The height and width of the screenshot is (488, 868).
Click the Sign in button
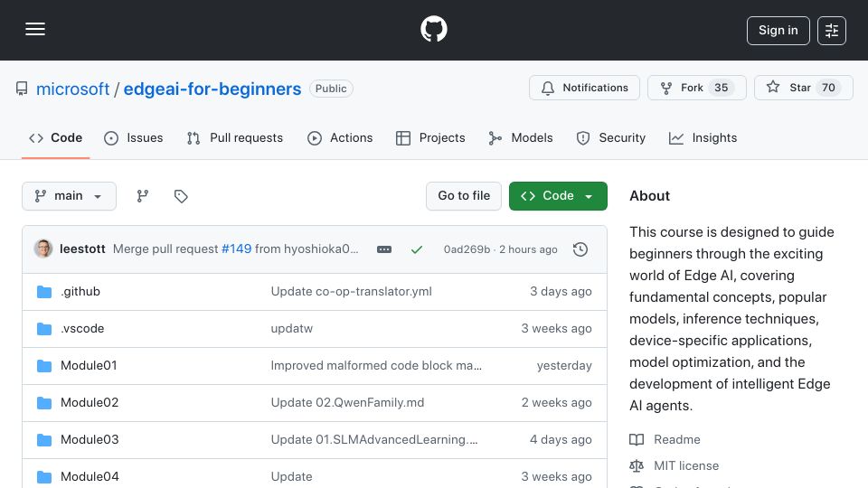pyautogui.click(x=778, y=31)
